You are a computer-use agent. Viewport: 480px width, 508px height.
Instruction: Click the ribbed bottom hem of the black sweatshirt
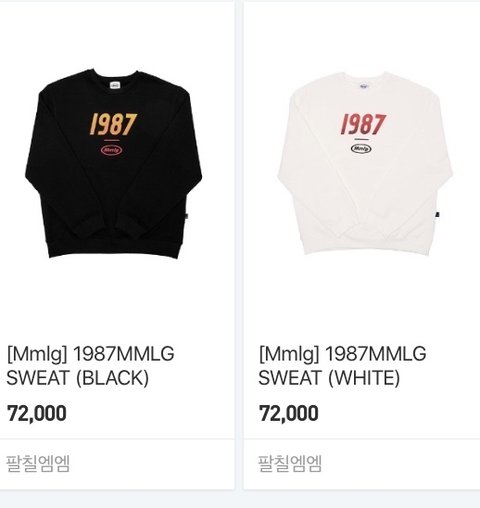click(x=115, y=248)
